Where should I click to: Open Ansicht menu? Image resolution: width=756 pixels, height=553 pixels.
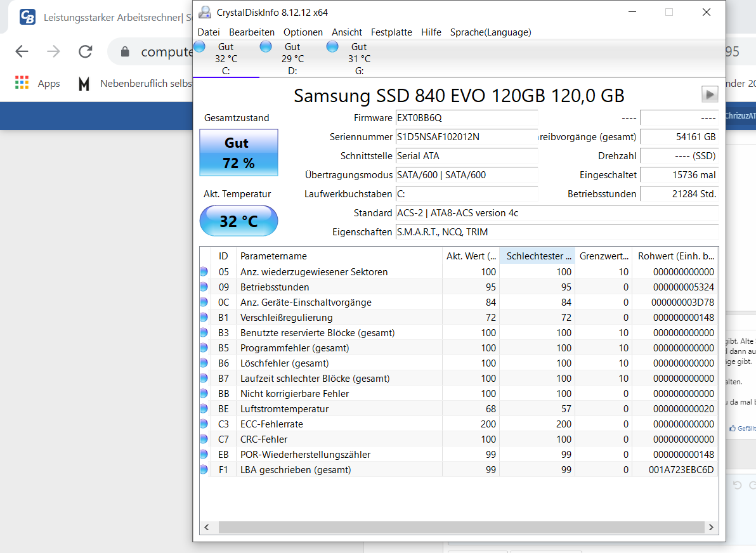347,32
